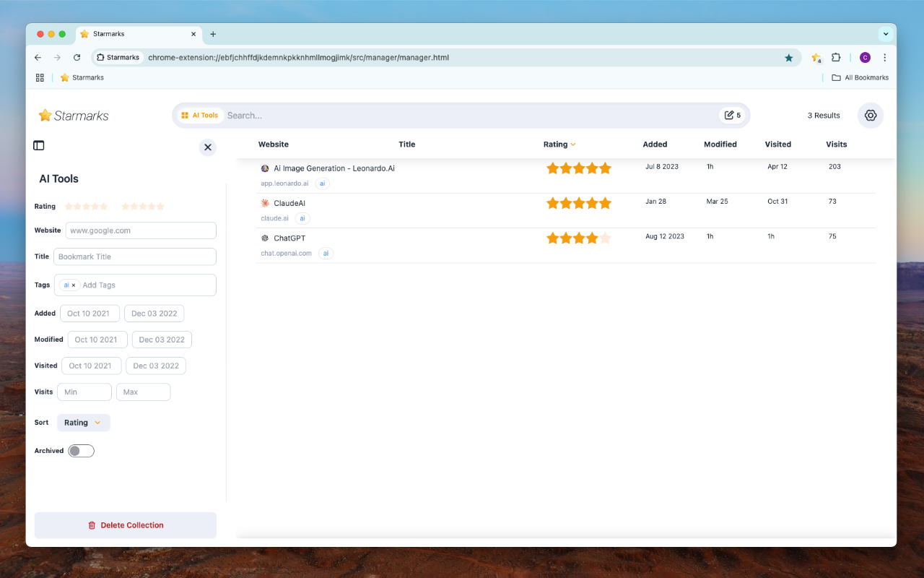The width and height of the screenshot is (924, 578).
Task: Click the Bookmark Title field
Action: (135, 256)
